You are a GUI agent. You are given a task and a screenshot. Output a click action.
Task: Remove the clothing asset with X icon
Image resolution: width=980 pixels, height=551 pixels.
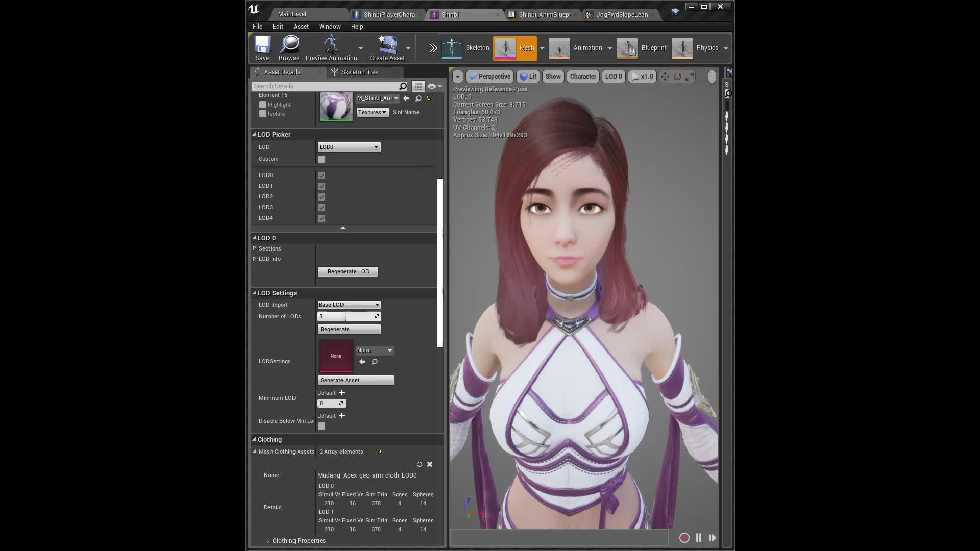pyautogui.click(x=430, y=464)
